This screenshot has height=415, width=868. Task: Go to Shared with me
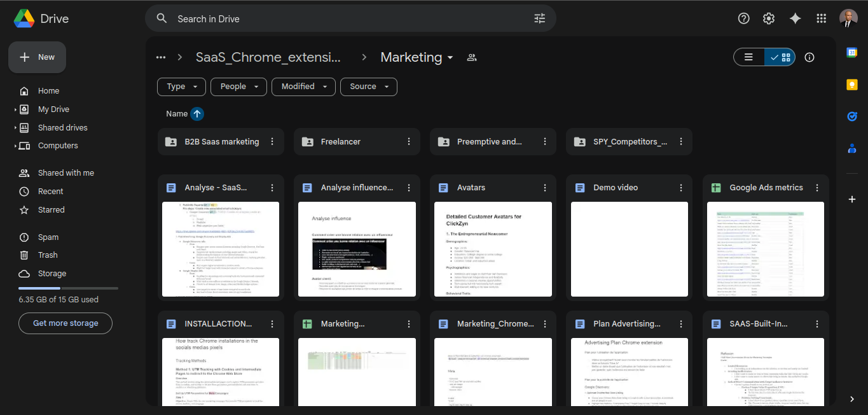(x=65, y=173)
